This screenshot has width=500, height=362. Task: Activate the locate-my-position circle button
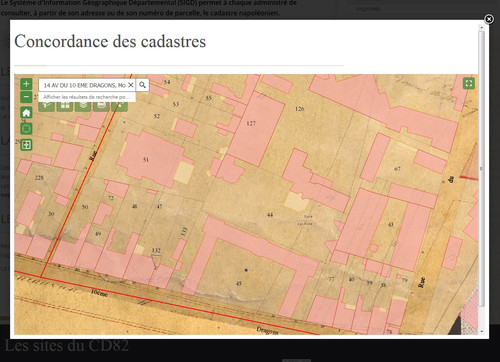26,129
